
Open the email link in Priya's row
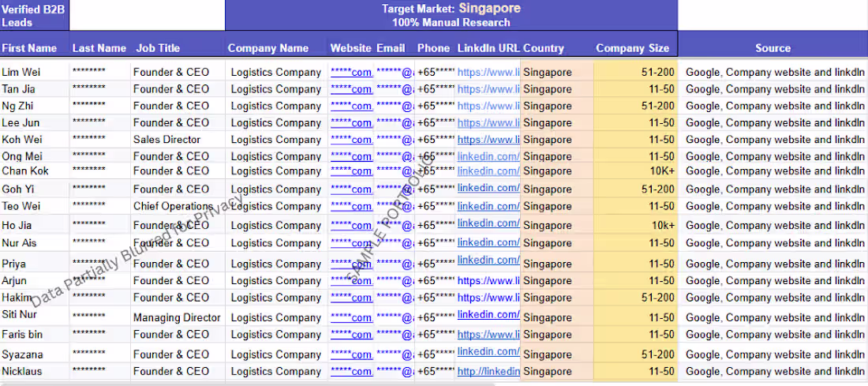click(395, 264)
